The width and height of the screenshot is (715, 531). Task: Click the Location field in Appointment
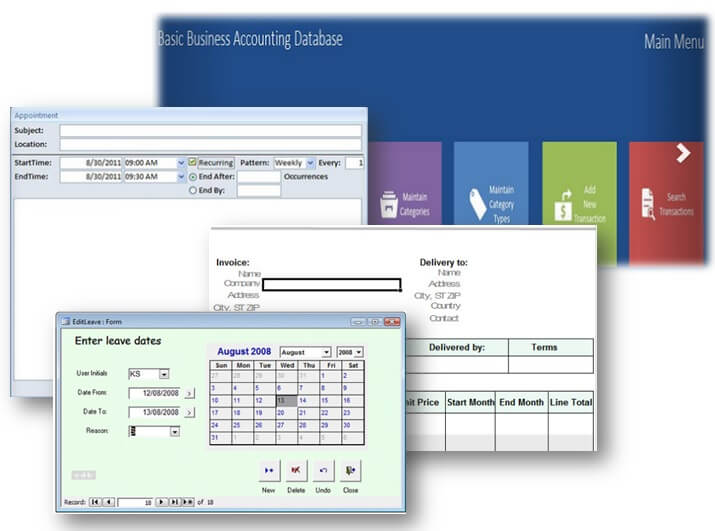point(210,145)
